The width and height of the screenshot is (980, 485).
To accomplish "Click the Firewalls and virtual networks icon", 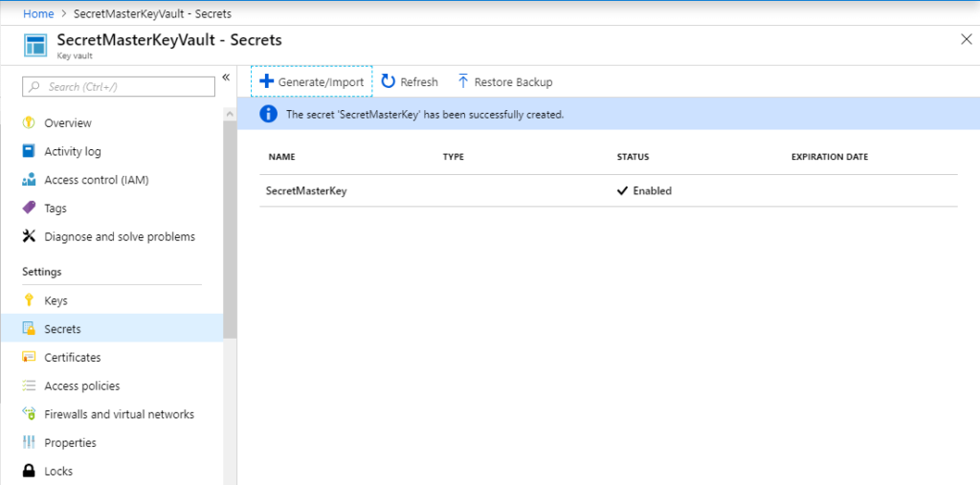I will coord(29,414).
